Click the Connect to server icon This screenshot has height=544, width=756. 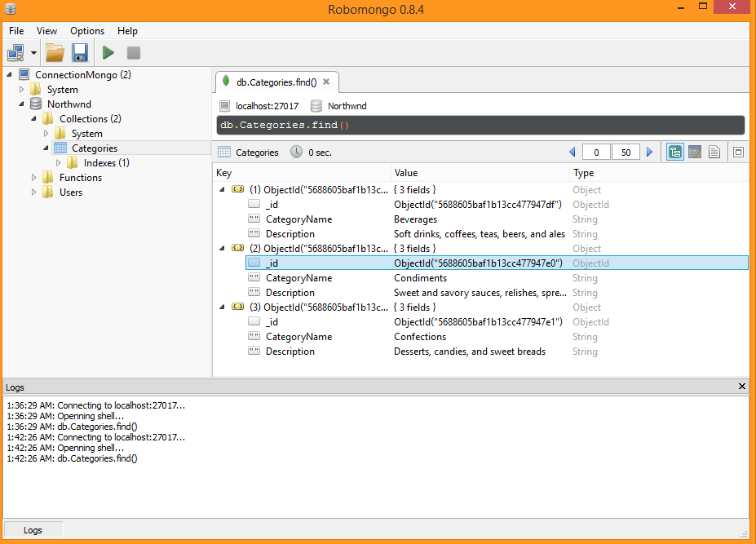[x=15, y=53]
